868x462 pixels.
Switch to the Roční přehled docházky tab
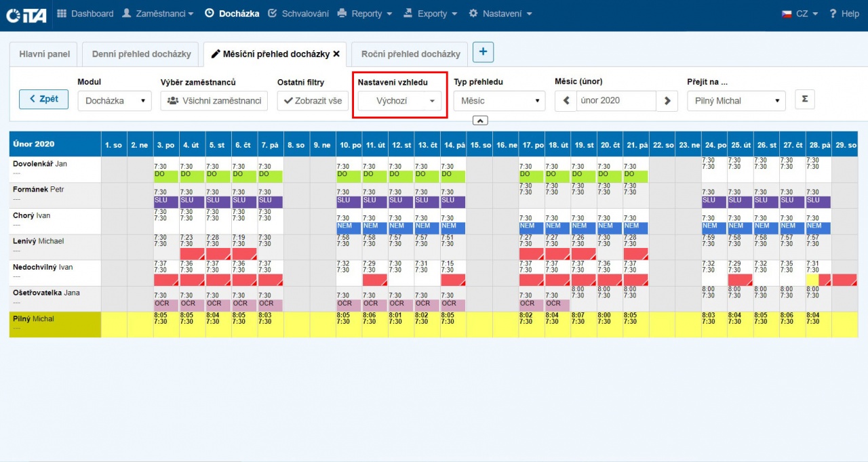410,54
